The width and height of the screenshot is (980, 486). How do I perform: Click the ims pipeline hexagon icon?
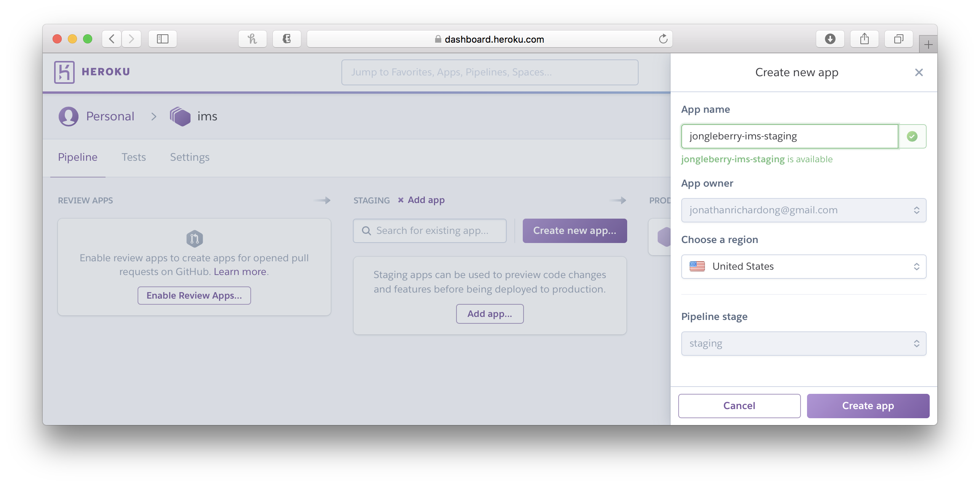coord(180,116)
